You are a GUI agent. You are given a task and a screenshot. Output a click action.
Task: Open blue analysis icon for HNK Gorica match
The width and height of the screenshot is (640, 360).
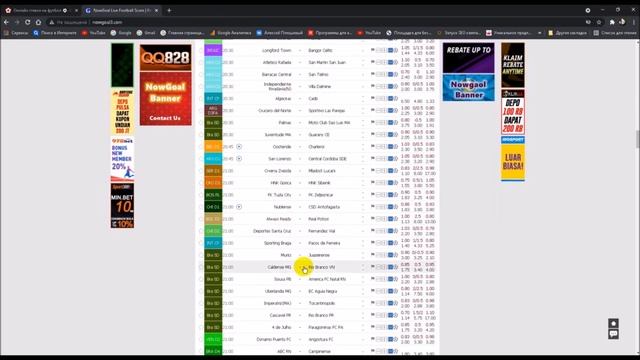pos(390,182)
